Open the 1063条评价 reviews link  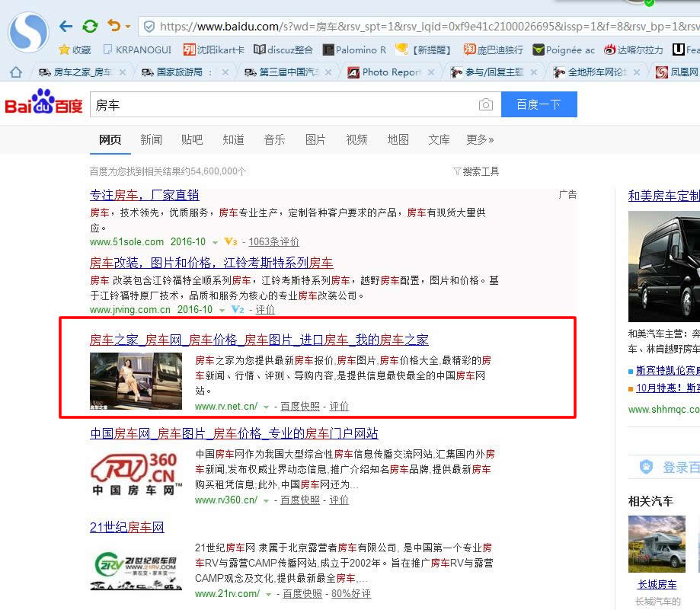(x=273, y=241)
